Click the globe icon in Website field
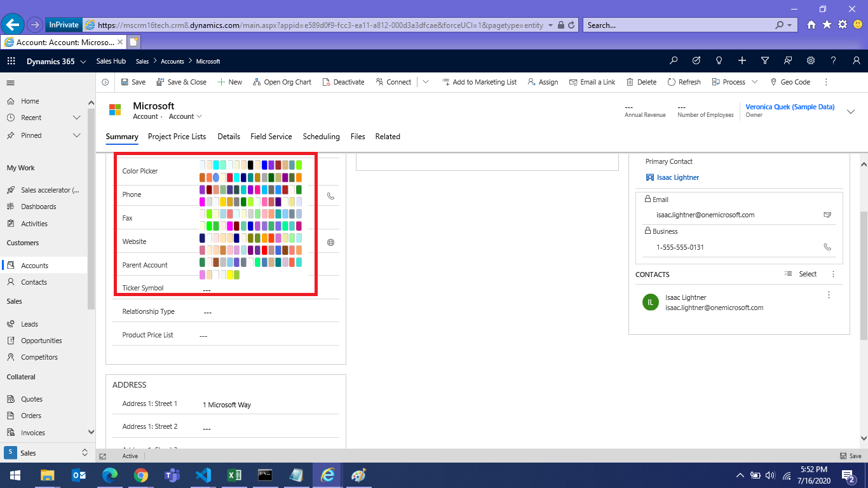 click(330, 242)
